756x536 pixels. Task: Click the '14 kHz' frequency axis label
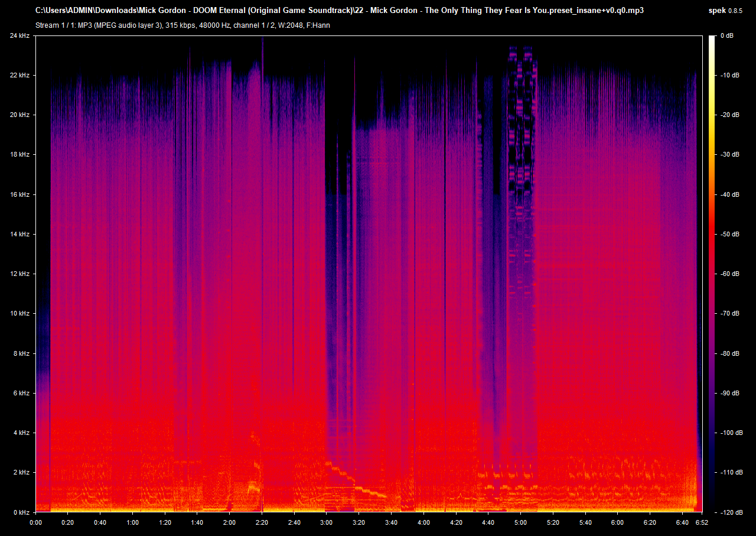point(19,235)
